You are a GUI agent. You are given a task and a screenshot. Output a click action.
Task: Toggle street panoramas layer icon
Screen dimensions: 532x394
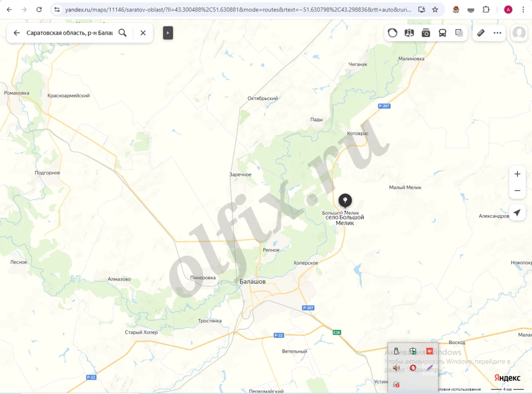tap(409, 33)
